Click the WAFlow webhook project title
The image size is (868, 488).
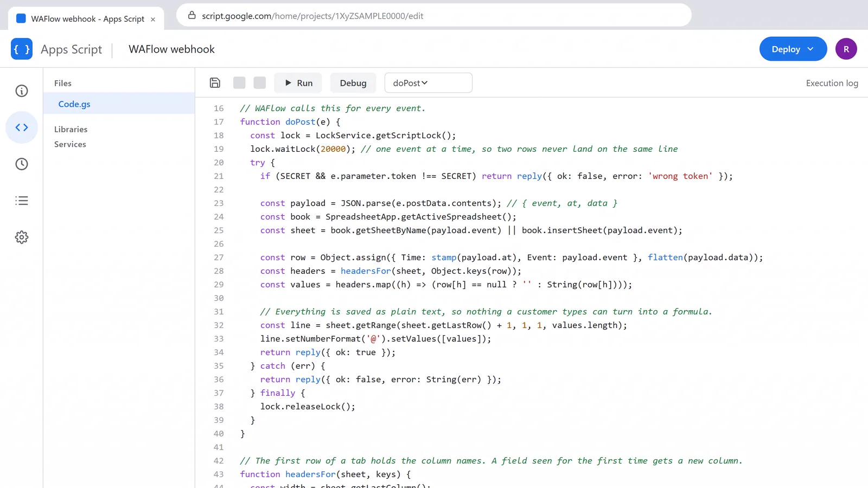point(171,49)
